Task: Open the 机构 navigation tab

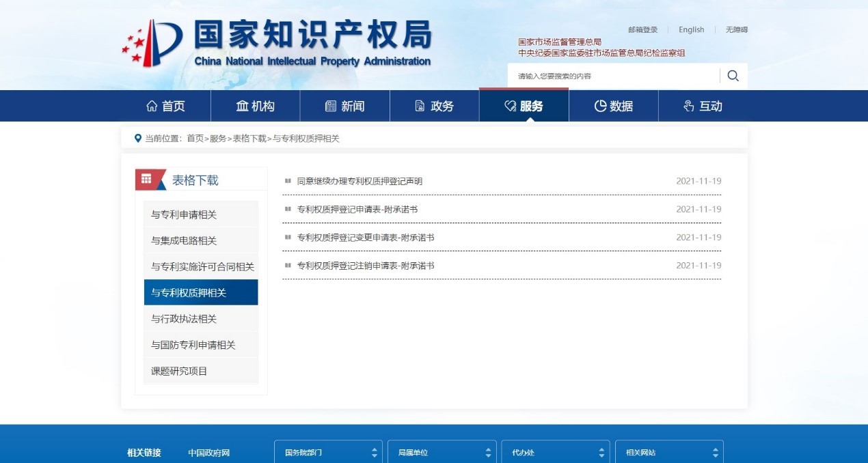Action: tap(256, 106)
